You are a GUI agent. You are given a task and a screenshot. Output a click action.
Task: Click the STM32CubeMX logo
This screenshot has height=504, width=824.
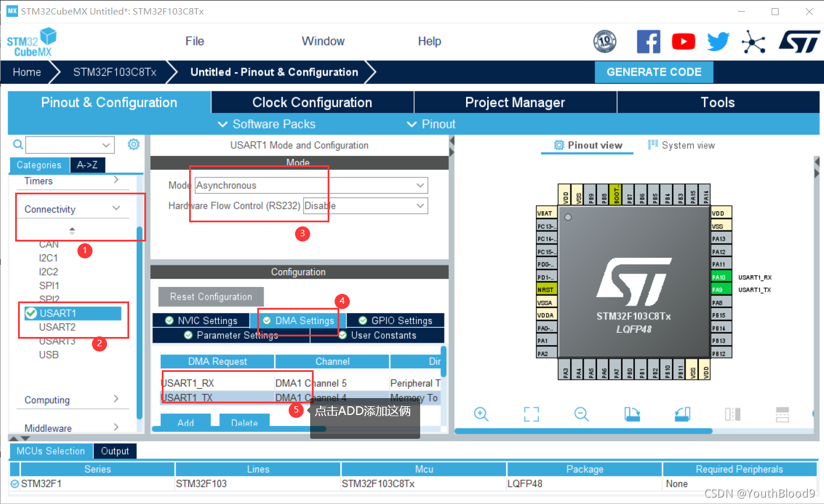pyautogui.click(x=32, y=42)
